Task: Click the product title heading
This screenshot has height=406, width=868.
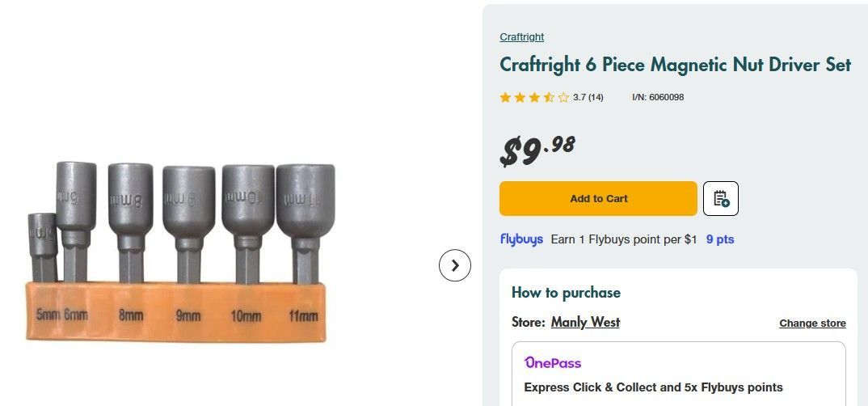Action: 675,65
